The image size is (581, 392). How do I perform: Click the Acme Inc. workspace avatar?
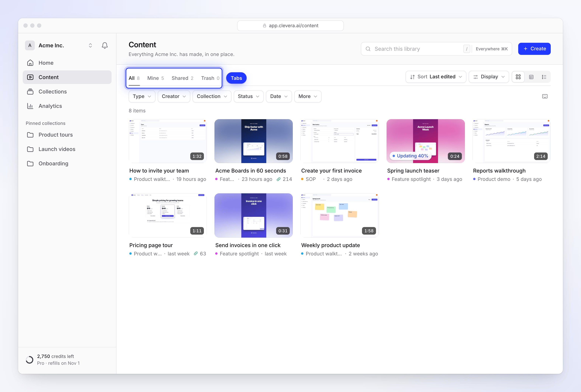pos(30,45)
